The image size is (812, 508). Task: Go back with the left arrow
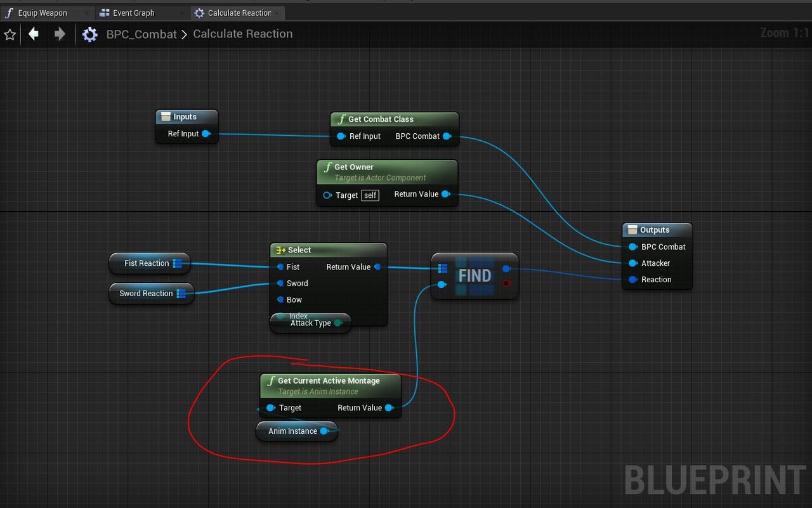point(34,34)
